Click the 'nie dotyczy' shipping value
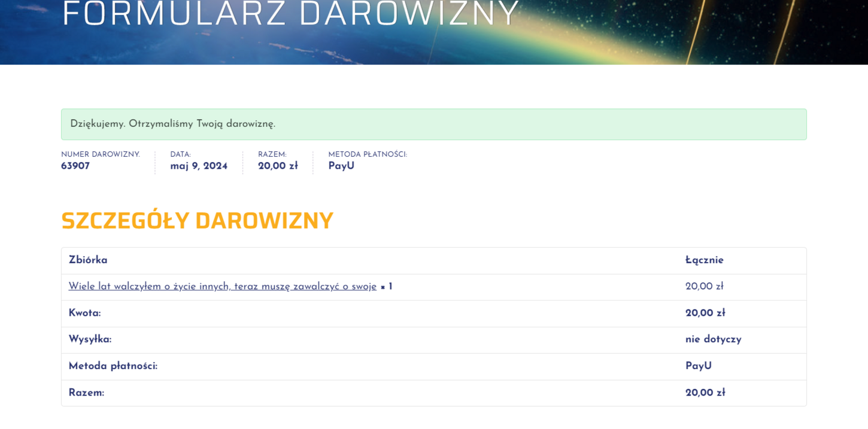Screen dimensions: 868x429 point(713,340)
